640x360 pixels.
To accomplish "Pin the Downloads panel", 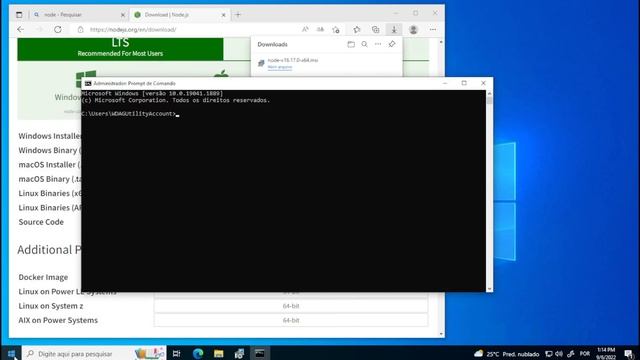I will (x=392, y=44).
